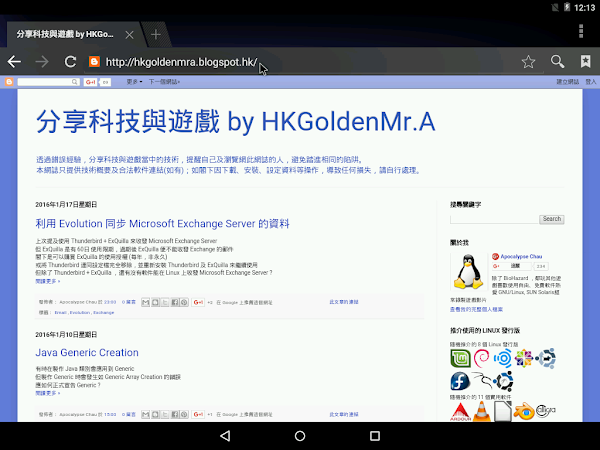This screenshot has height=450, width=600.
Task: Open bookmarks list icon
Action: [x=585, y=61]
